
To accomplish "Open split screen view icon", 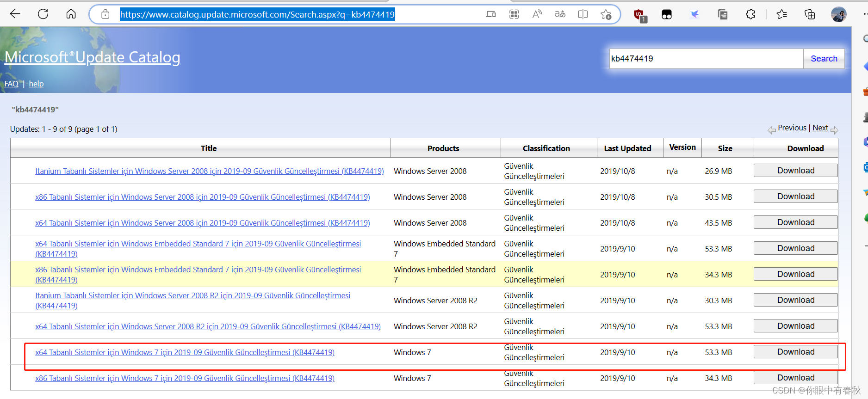I will point(583,14).
